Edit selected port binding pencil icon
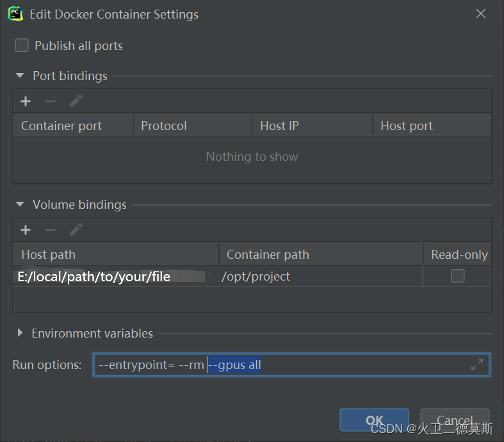504x442 pixels. coord(76,101)
